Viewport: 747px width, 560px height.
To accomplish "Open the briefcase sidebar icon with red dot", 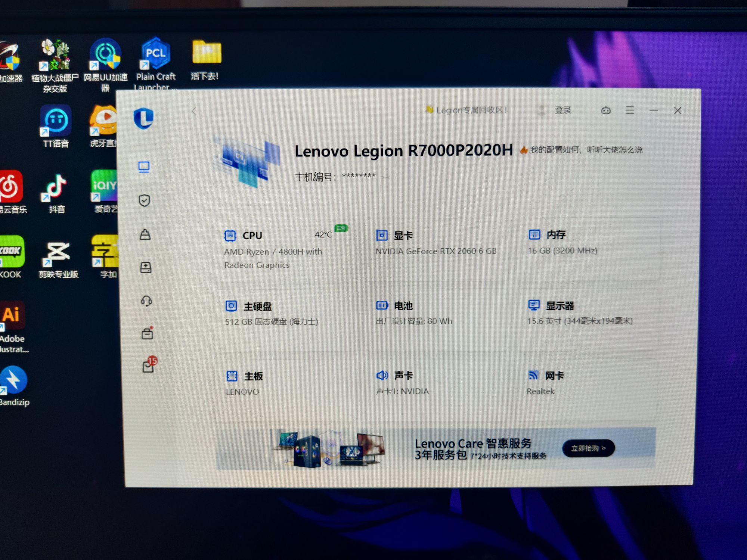I will click(x=147, y=333).
